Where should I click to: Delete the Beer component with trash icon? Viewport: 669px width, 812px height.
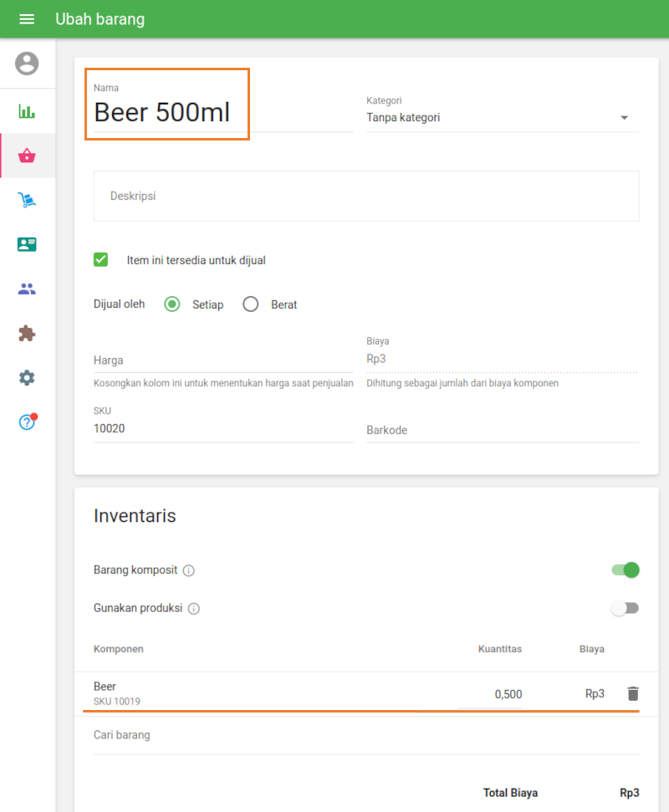[x=633, y=693]
